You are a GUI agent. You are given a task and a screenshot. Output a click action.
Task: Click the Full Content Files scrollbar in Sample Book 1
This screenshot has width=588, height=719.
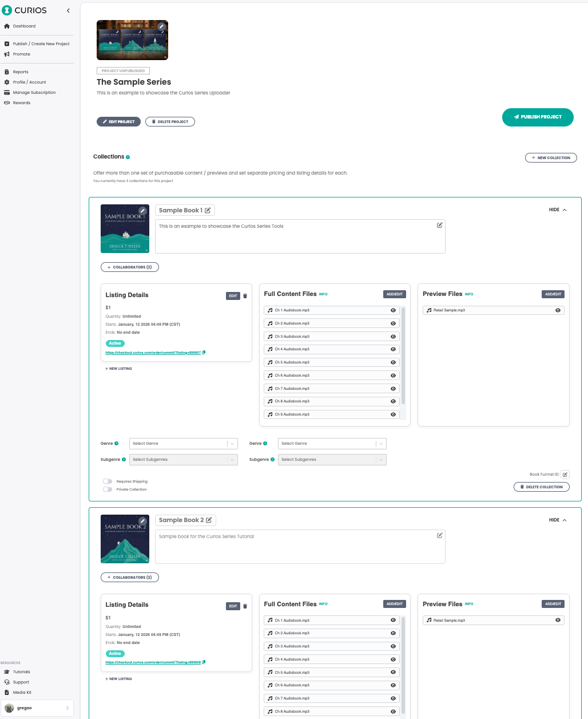403,355
